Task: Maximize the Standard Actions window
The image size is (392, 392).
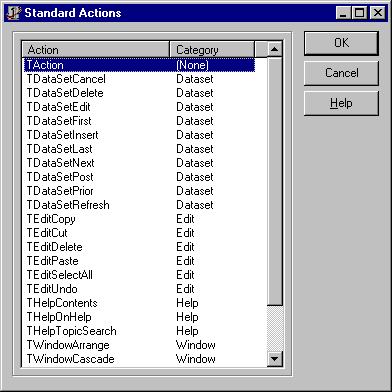Action: click(359, 13)
